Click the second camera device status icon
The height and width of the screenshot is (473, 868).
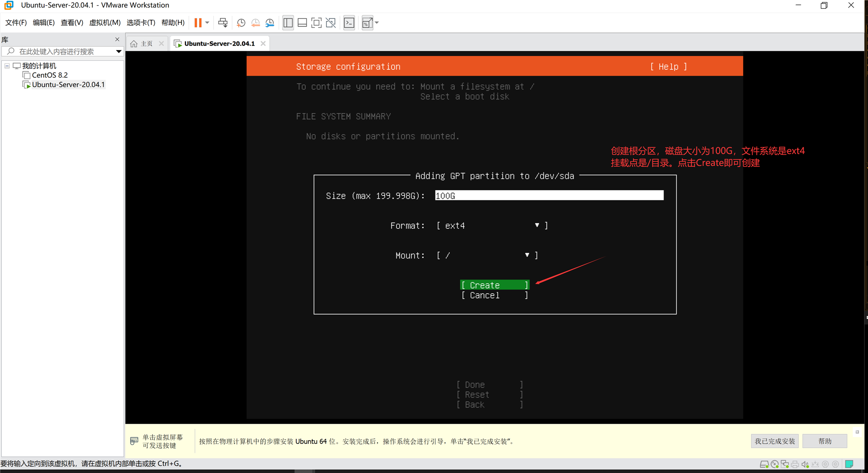(836, 464)
